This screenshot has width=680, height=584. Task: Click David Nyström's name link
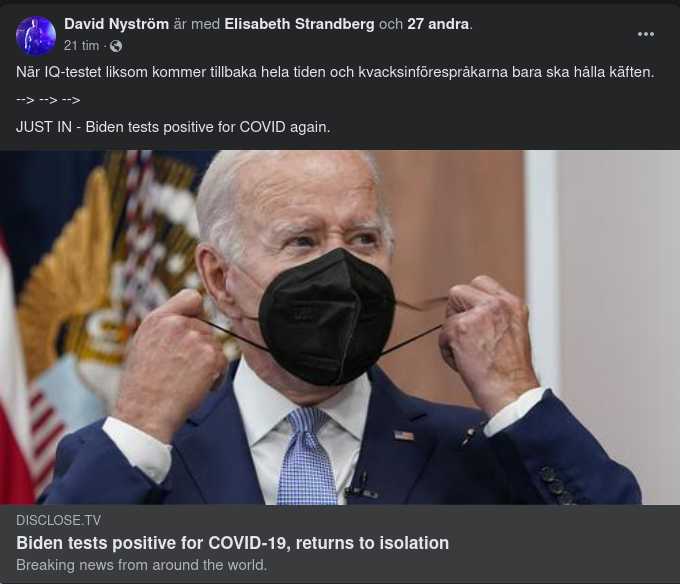pyautogui.click(x=116, y=24)
